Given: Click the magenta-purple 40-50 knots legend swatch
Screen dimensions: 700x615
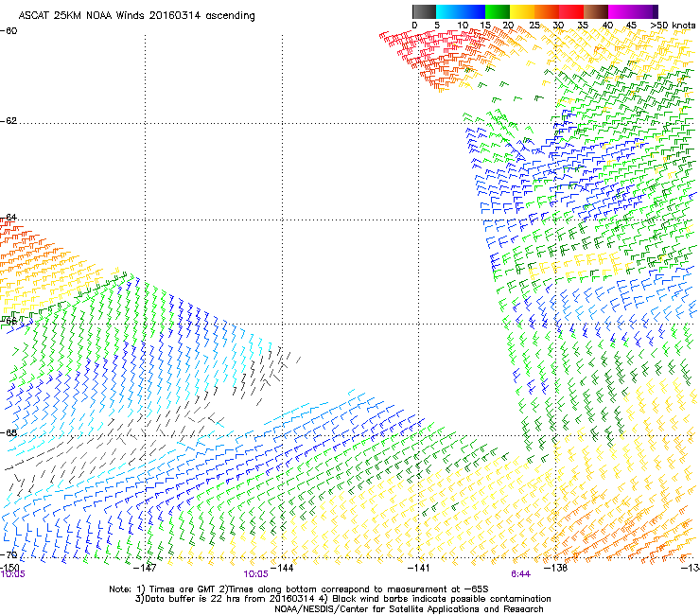Looking at the screenshot, I should coord(633,11).
